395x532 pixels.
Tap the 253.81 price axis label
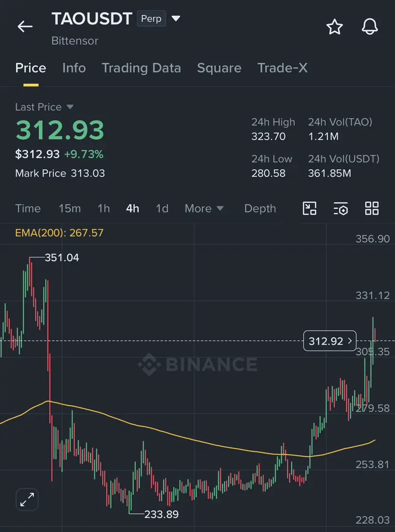pyautogui.click(x=373, y=464)
